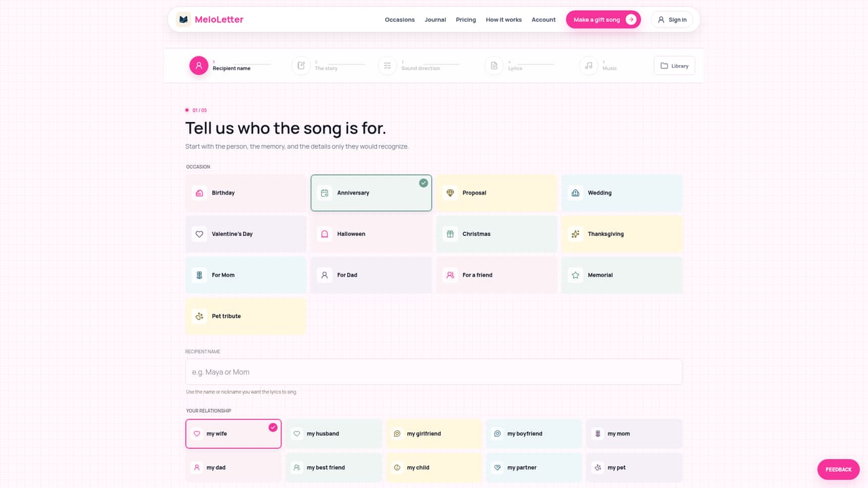Choose the Wedding occasion card
This screenshot has height=488, width=868.
pyautogui.click(x=622, y=193)
